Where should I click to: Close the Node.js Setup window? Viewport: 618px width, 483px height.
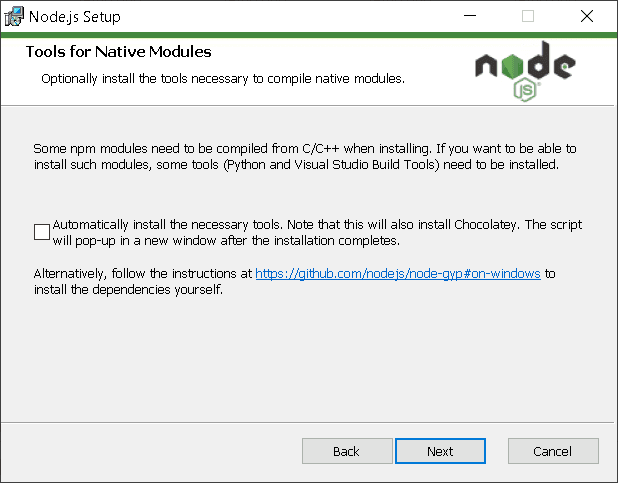tap(587, 16)
